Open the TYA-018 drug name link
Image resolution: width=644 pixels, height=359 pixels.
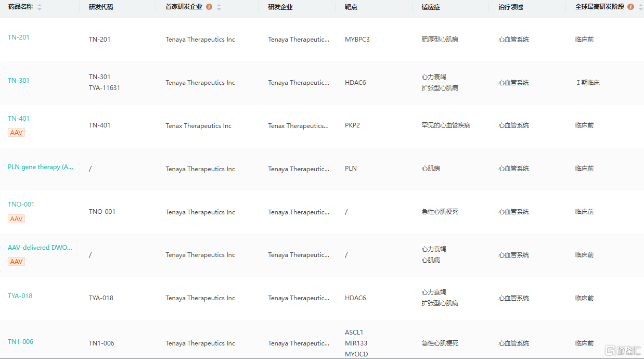coord(20,296)
